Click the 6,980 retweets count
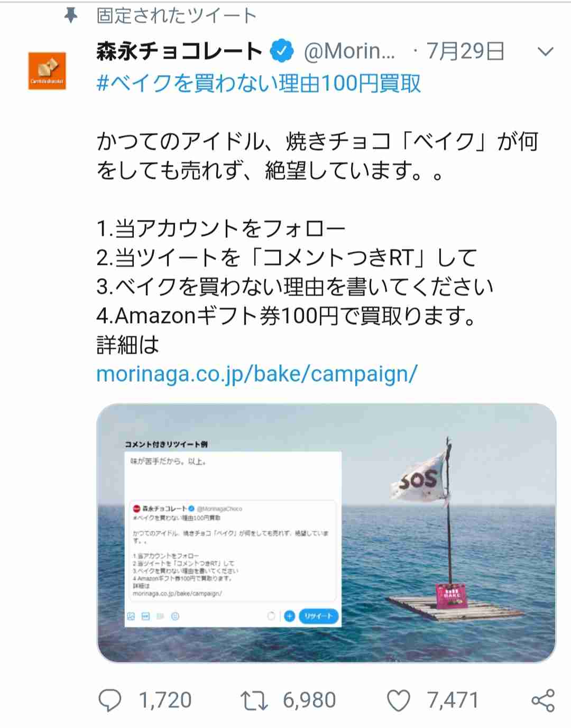This screenshot has width=571, height=728. click(309, 701)
